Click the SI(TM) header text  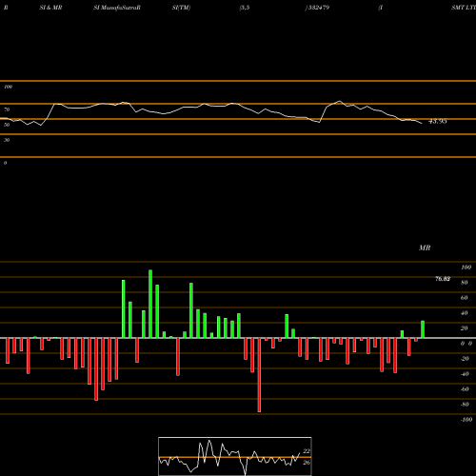pos(181,8)
